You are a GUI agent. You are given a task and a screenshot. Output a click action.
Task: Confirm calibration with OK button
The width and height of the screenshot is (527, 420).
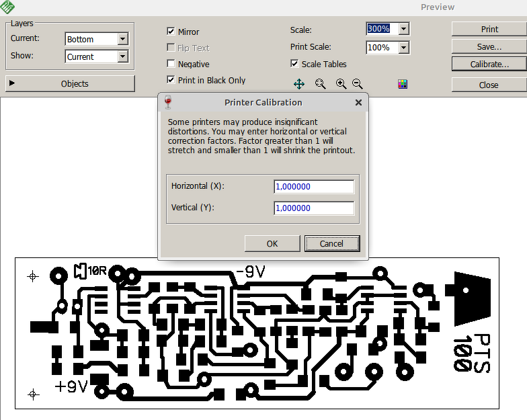coord(272,243)
